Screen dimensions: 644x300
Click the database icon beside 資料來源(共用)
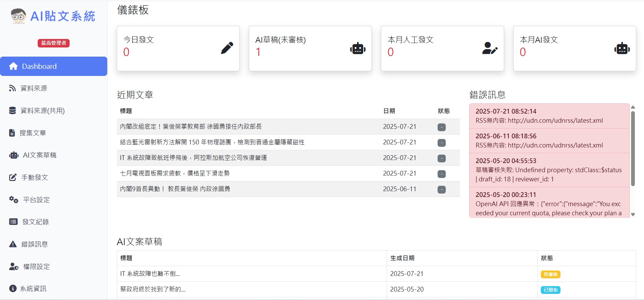12,111
